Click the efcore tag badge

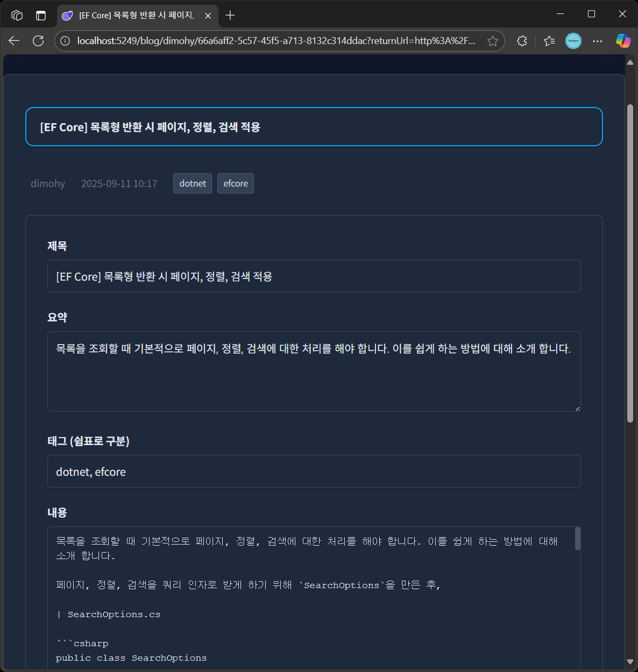click(x=236, y=183)
